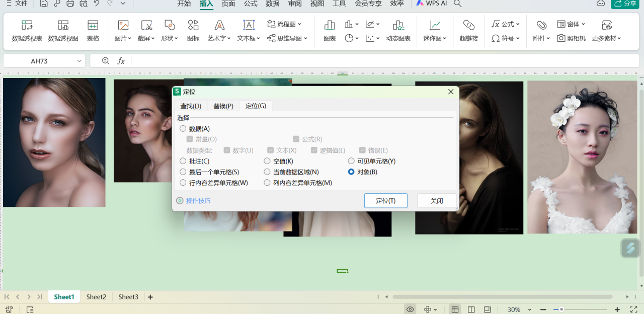Image resolution: width=644 pixels, height=314 pixels.
Task: Open the 文件 menu
Action: [x=17, y=4]
